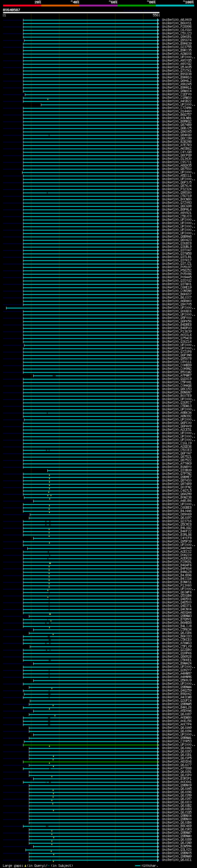Choose the UniRef100_C4YJQ8 hit
The image size is (197, 868).
tap(177, 152)
